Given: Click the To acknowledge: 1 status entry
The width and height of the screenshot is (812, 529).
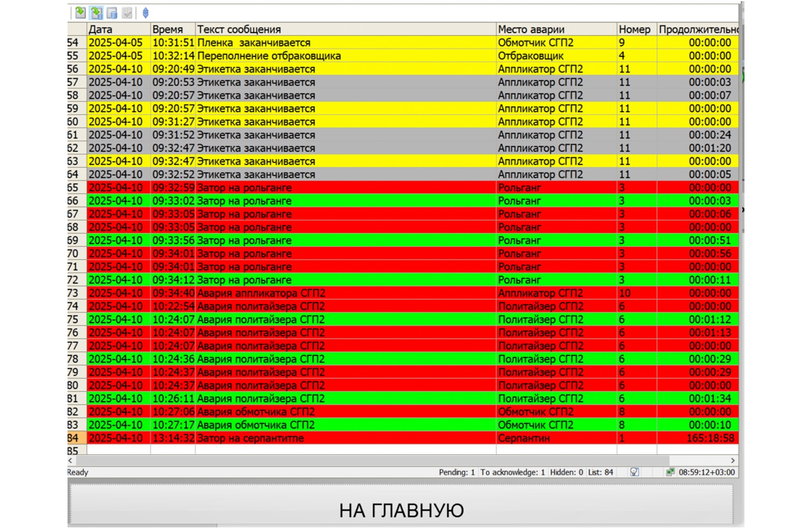Looking at the screenshot, I should coord(512,473).
